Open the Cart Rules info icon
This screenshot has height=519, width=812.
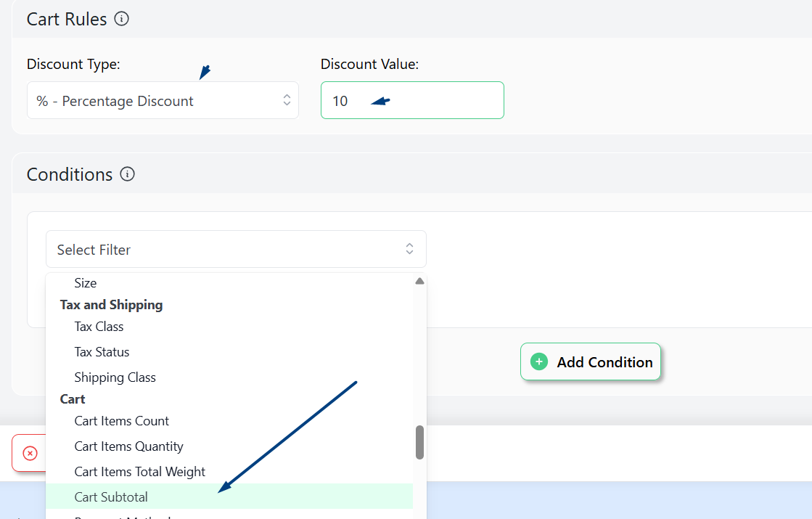[x=121, y=19]
